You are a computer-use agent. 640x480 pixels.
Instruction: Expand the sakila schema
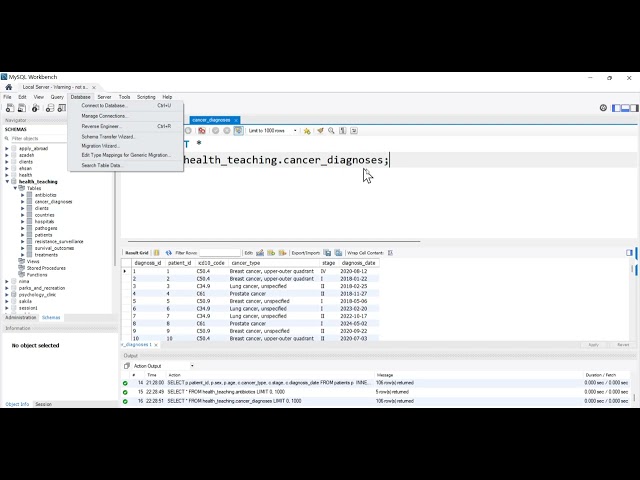coord(7,301)
